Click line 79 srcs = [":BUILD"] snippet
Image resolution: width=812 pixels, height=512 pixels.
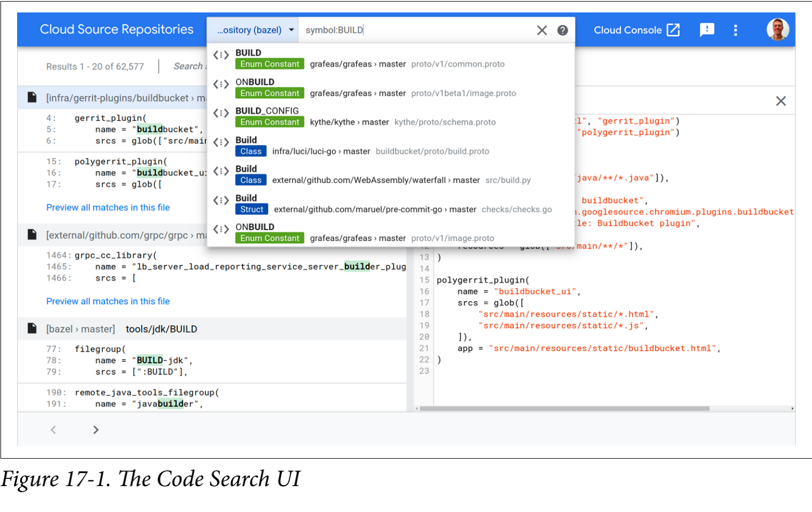point(141,372)
